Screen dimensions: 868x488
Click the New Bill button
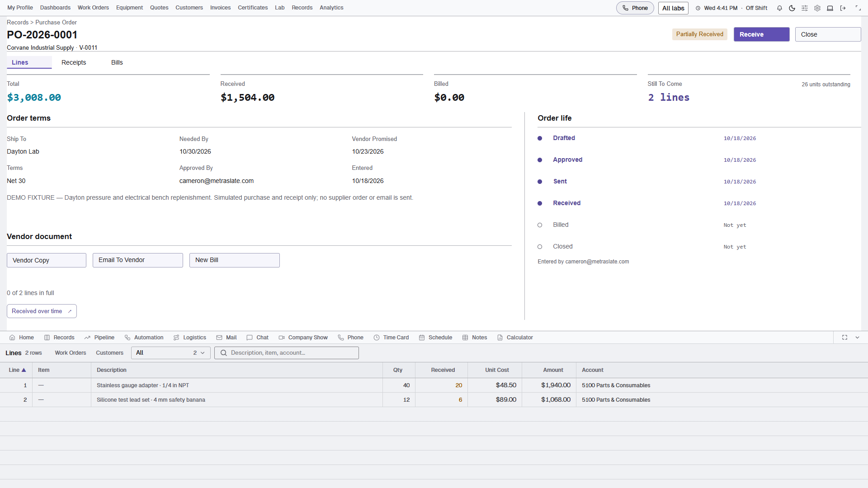(x=235, y=260)
